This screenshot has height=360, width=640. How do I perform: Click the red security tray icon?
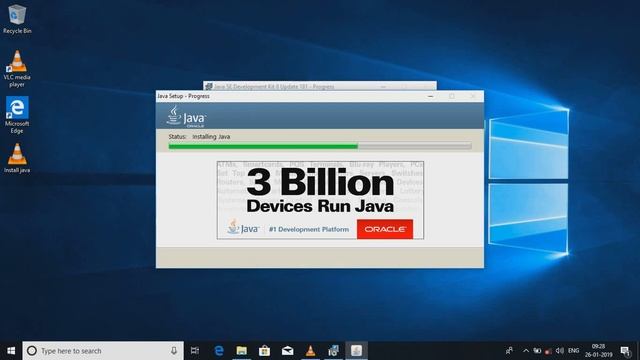point(549,351)
